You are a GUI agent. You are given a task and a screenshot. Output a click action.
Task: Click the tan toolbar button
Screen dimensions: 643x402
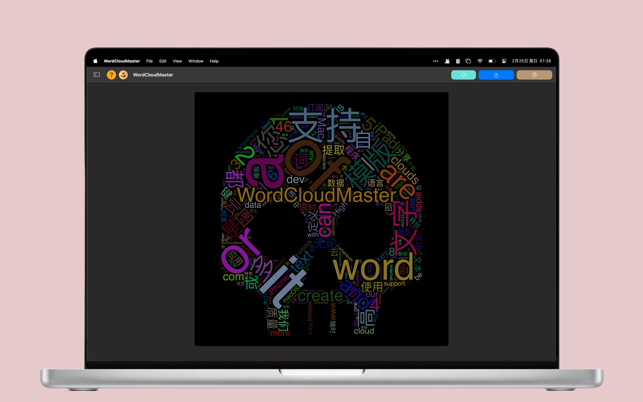534,75
